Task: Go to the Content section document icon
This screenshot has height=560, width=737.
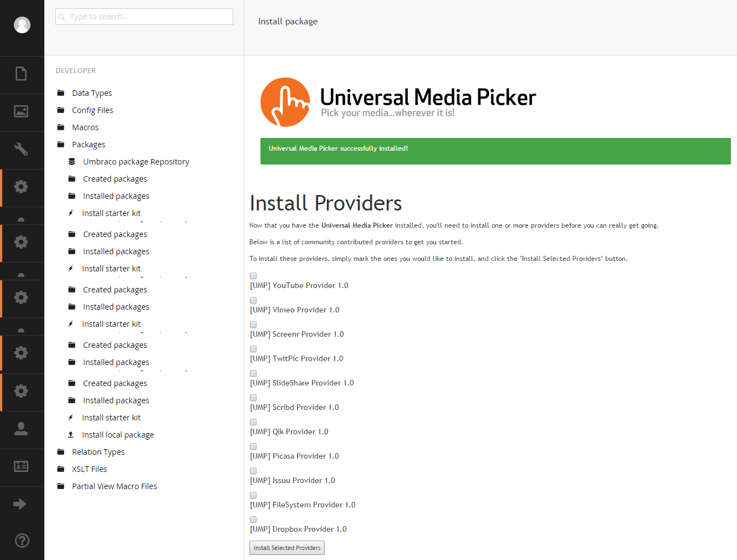Action: 21,74
